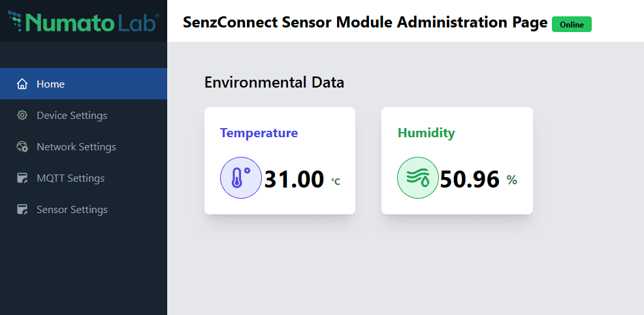Viewport: 644px width, 315px height.
Task: Click the Environmental Data heading
Action: 274,82
